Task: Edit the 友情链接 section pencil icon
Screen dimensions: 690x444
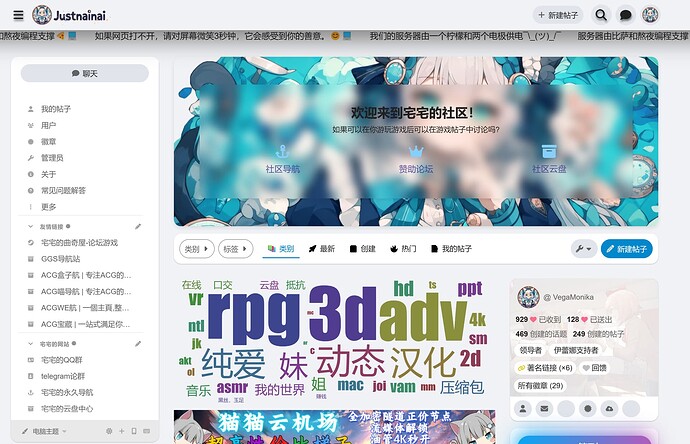Action: point(138,227)
